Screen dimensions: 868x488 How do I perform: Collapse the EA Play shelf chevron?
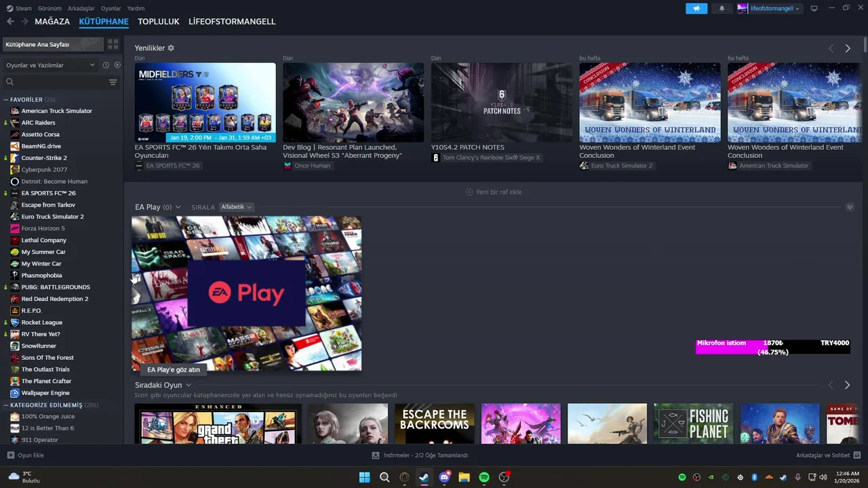(x=850, y=207)
